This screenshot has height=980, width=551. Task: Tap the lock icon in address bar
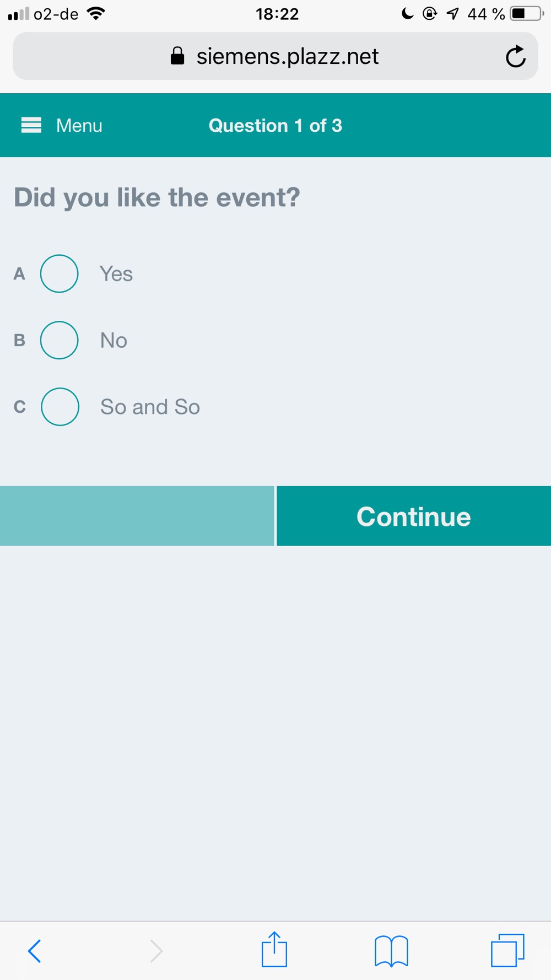pyautogui.click(x=177, y=56)
